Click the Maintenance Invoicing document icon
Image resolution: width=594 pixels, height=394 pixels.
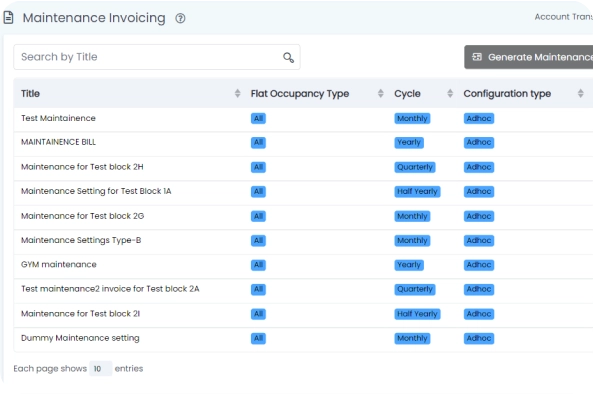click(8, 17)
